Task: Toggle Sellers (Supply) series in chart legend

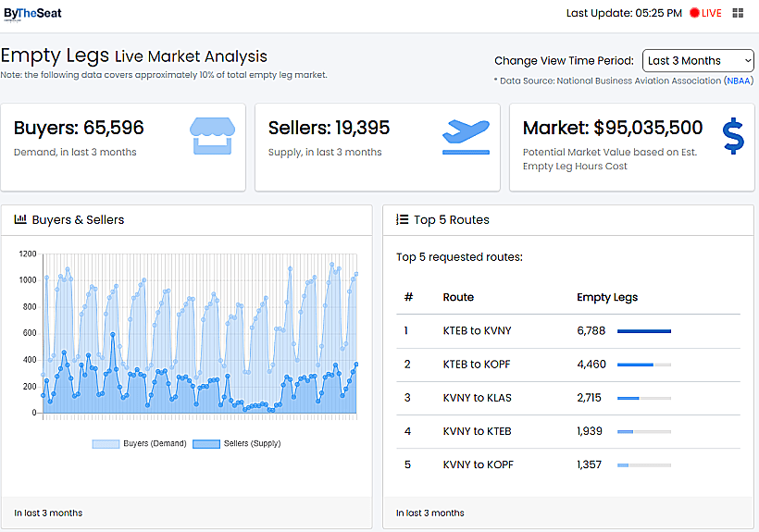Action: (236, 443)
